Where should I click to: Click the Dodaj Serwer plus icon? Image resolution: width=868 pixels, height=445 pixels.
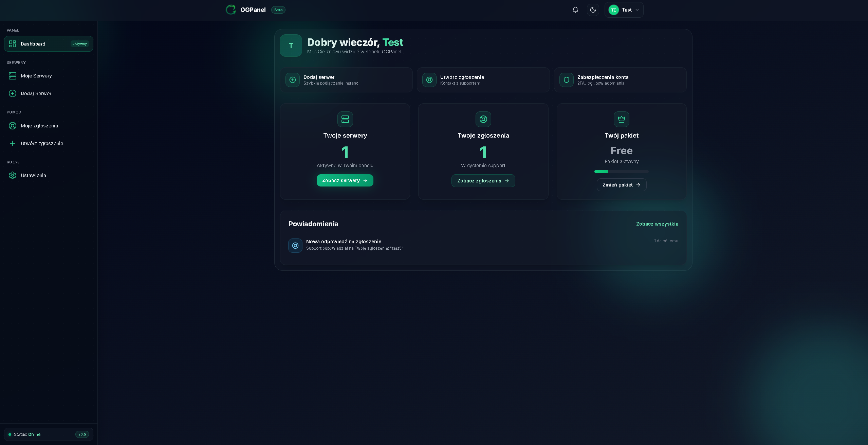click(13, 93)
